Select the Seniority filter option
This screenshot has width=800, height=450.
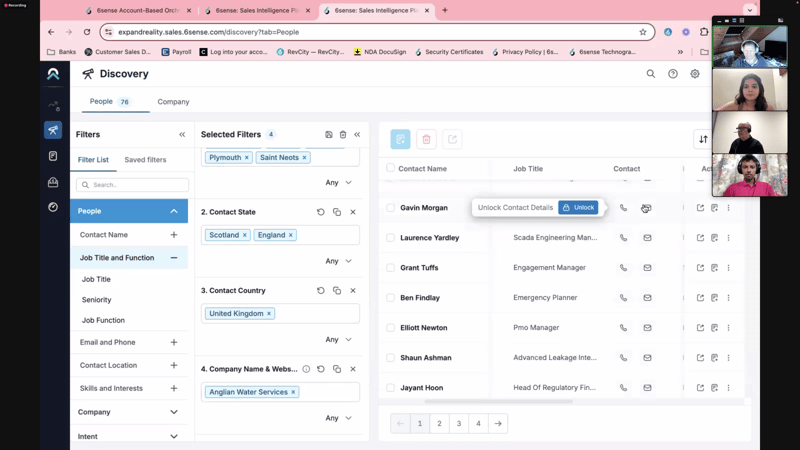[96, 299]
